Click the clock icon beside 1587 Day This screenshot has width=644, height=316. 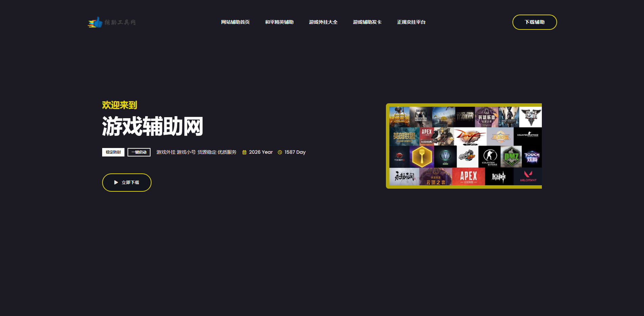coord(279,152)
